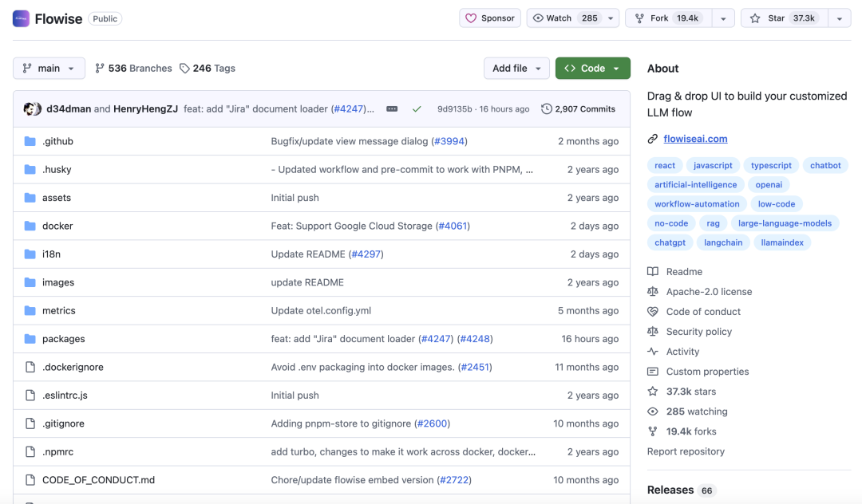This screenshot has height=504, width=862.
Task: Open the CODE_OF_CONDUCT.md file
Action: (98, 480)
